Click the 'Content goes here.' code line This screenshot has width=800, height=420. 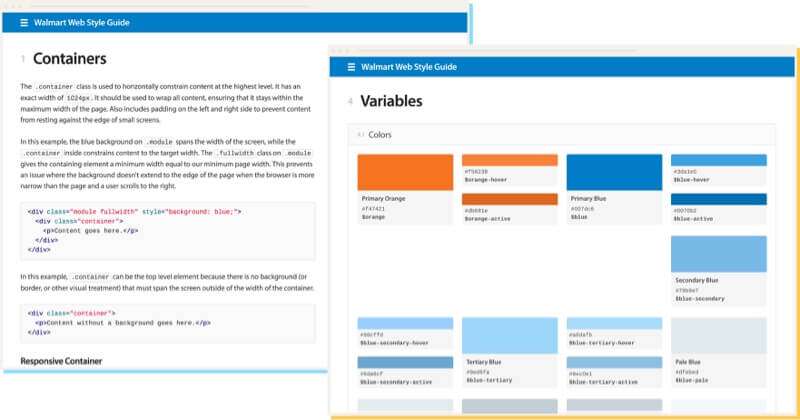(90, 231)
